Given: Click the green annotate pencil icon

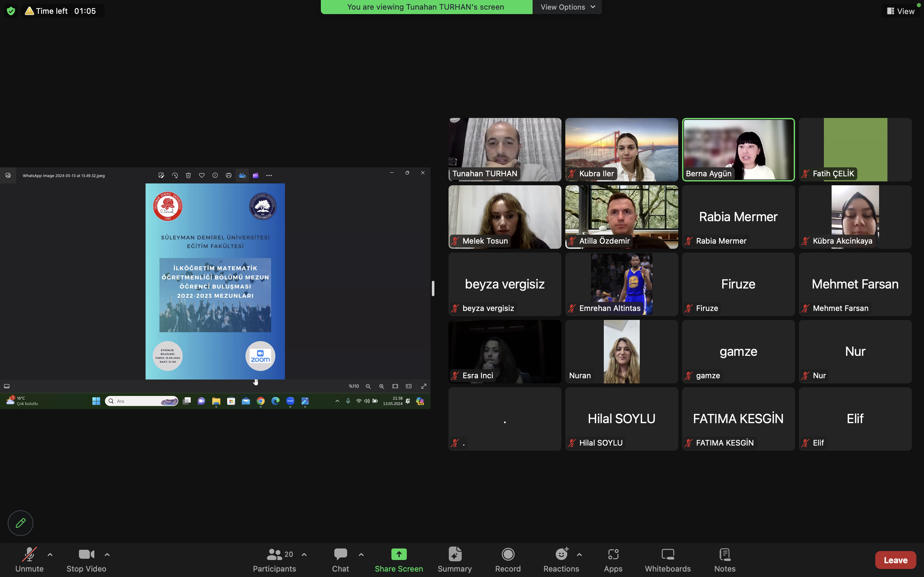Looking at the screenshot, I should (21, 523).
